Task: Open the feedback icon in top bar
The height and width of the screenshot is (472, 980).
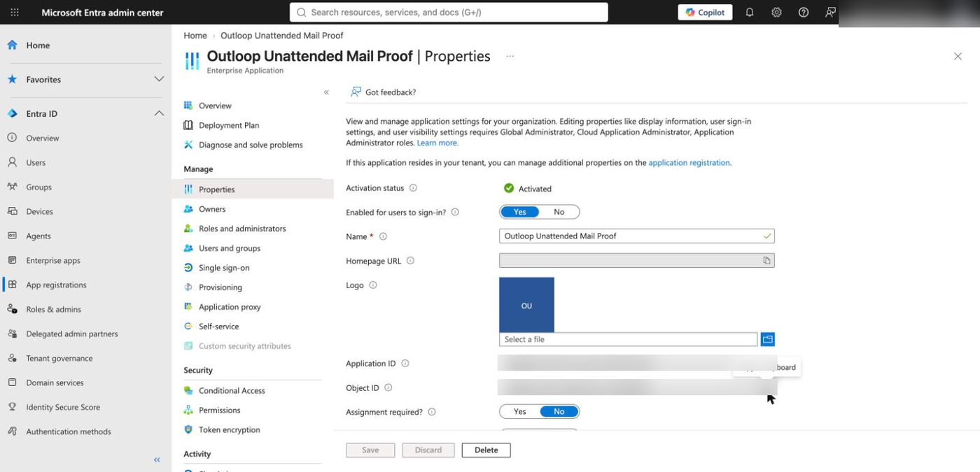Action: pyautogui.click(x=830, y=13)
